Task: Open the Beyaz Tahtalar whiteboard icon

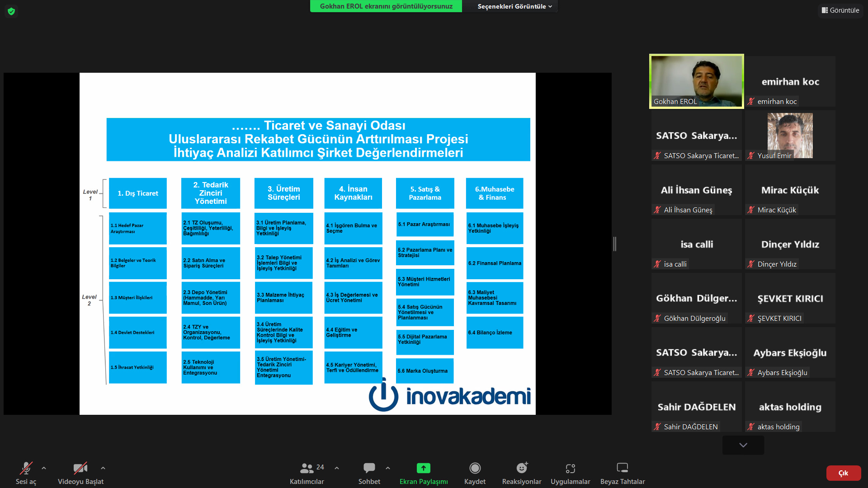Action: pos(622,468)
